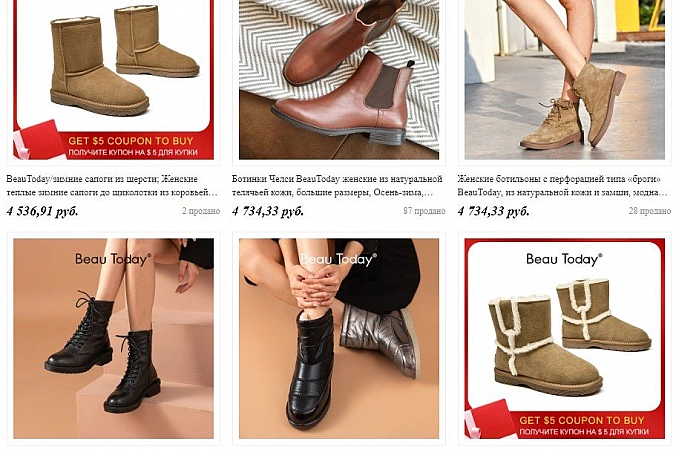This screenshot has width=676, height=450.
Task: Click the Chelsea boots price 4 734,33 руб.
Action: pyautogui.click(x=268, y=211)
